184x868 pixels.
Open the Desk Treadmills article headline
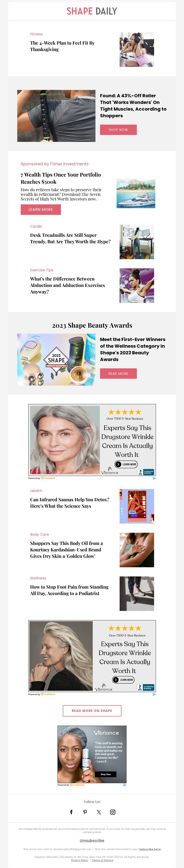tap(70, 238)
